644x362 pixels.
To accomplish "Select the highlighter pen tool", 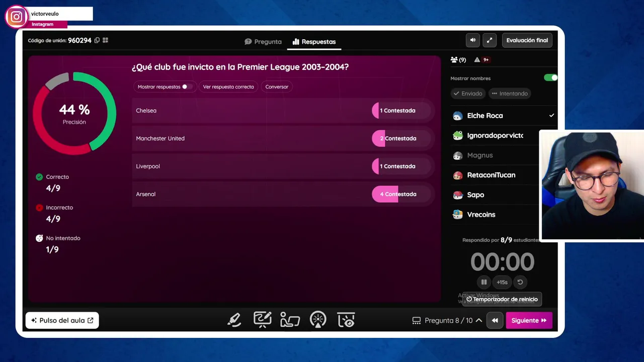I will click(234, 320).
